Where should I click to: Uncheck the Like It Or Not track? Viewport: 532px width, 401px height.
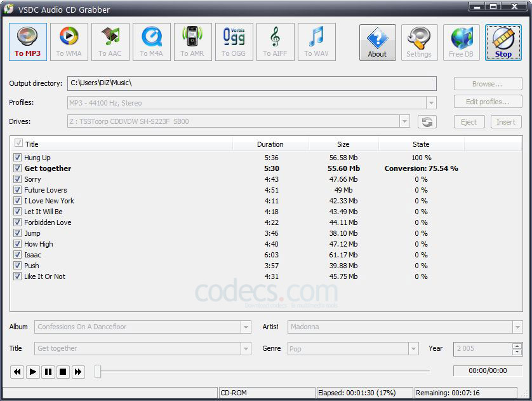click(17, 276)
